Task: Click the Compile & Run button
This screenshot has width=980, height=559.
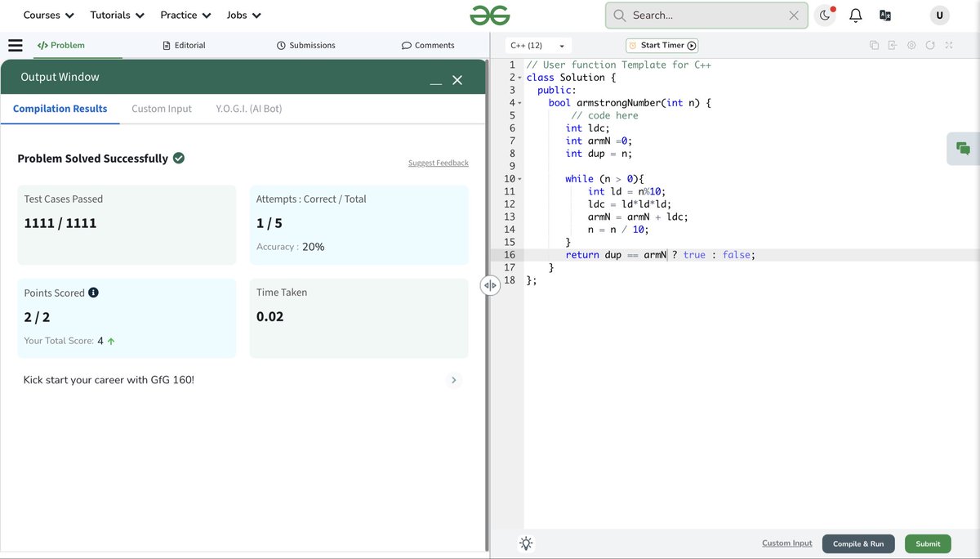Action: tap(858, 543)
